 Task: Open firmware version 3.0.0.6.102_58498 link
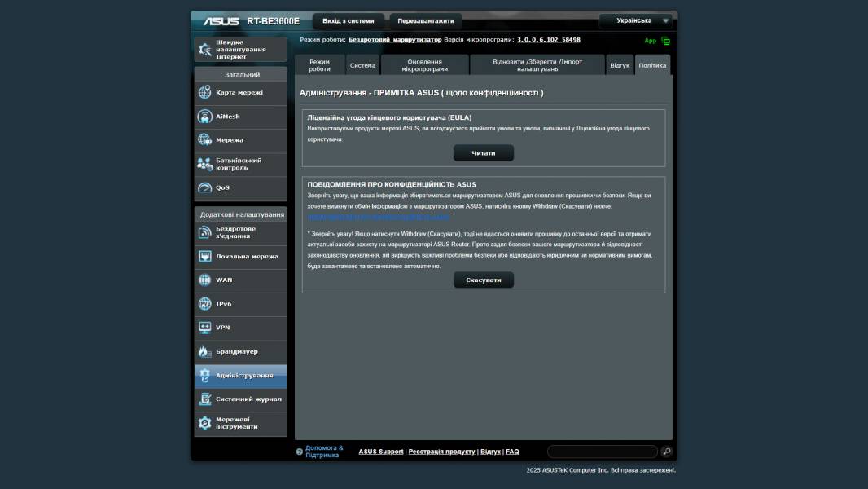[x=549, y=40]
